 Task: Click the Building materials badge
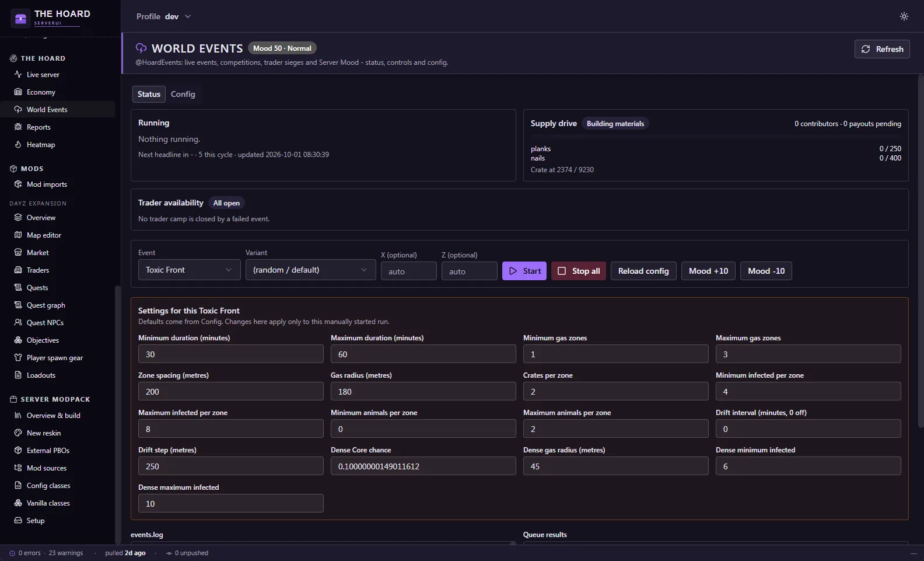(615, 124)
